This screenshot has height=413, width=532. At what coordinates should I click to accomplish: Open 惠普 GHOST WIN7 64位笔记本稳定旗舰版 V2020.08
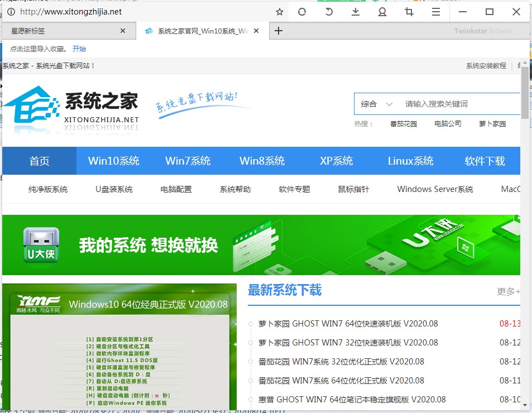(352, 400)
